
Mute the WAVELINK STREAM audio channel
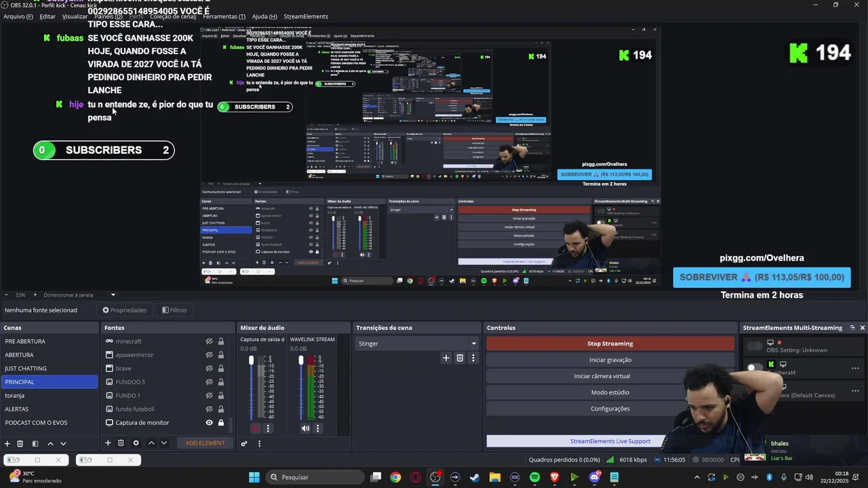[305, 428]
